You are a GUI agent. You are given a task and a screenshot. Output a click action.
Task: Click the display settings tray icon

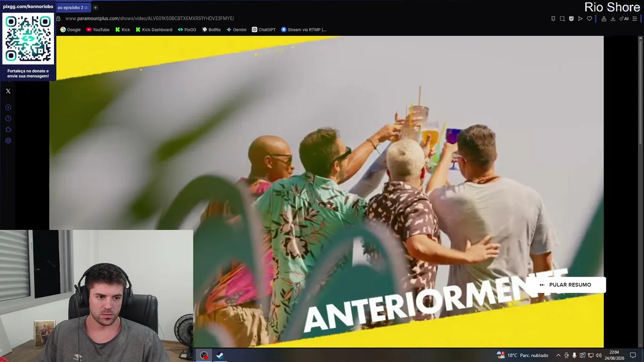[583, 355]
